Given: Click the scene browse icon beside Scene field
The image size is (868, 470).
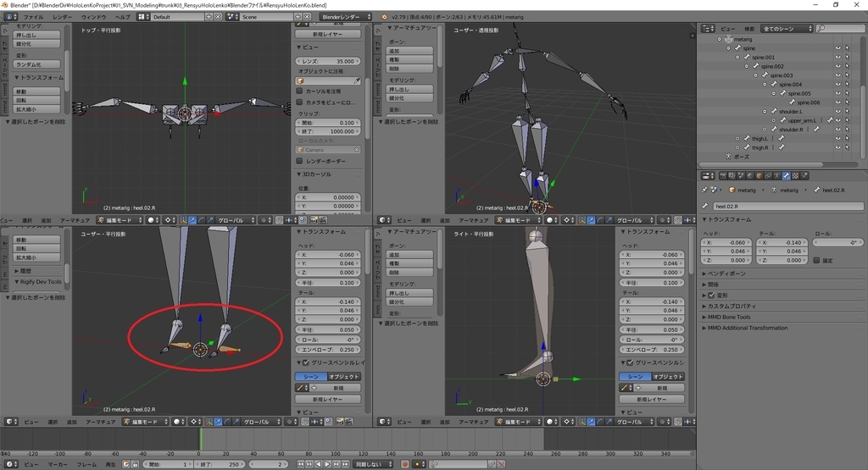Looking at the screenshot, I should (x=232, y=17).
